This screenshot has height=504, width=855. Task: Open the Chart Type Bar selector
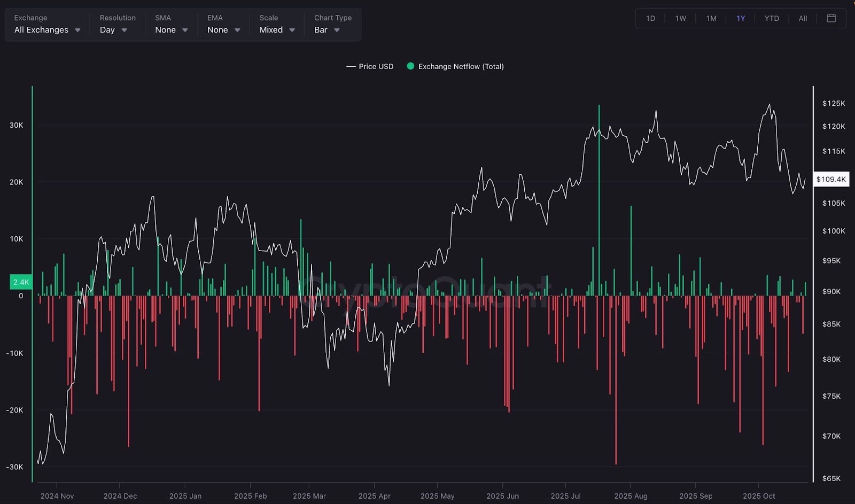coord(327,30)
